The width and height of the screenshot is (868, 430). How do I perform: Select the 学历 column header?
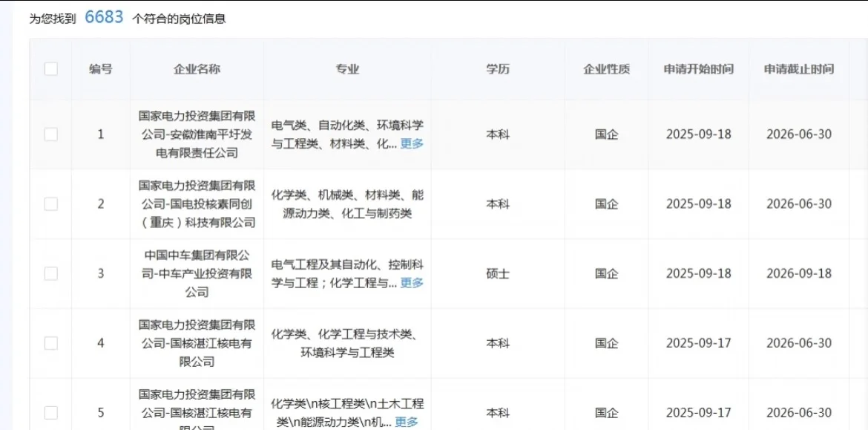pyautogui.click(x=496, y=68)
